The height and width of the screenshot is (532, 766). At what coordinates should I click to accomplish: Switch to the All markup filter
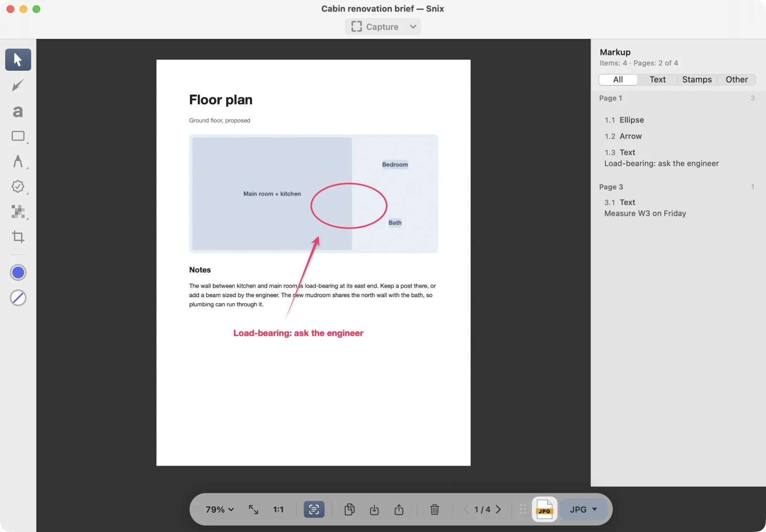618,79
